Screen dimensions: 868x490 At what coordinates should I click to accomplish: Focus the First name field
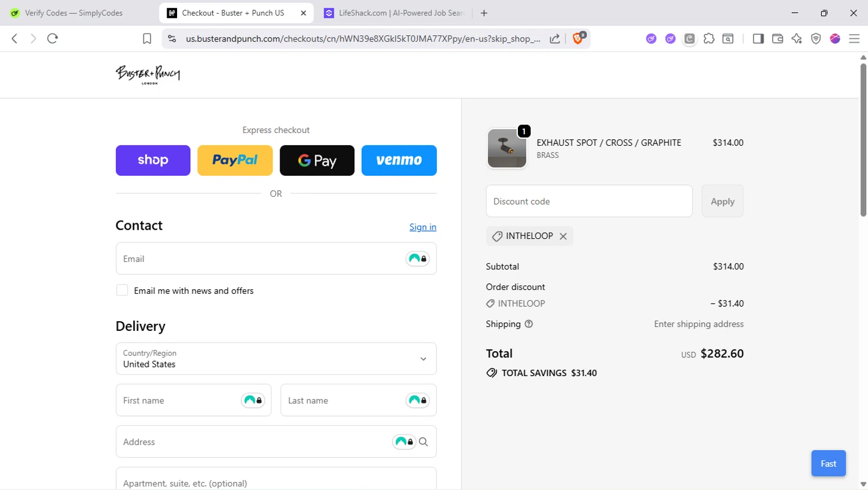point(193,400)
